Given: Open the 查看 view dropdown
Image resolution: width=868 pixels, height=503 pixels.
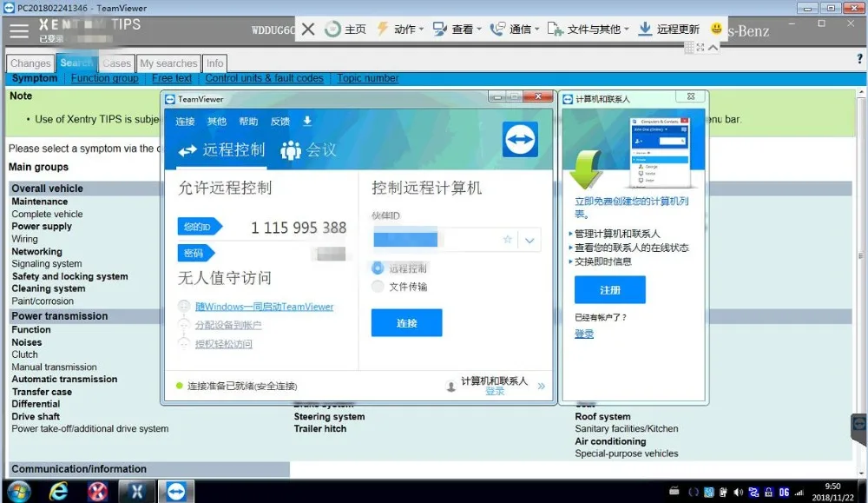Looking at the screenshot, I should tap(457, 30).
